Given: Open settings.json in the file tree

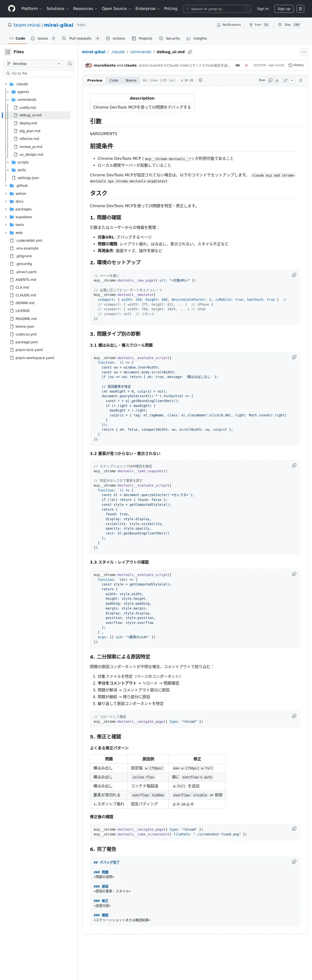Looking at the screenshot, I should [x=28, y=178].
